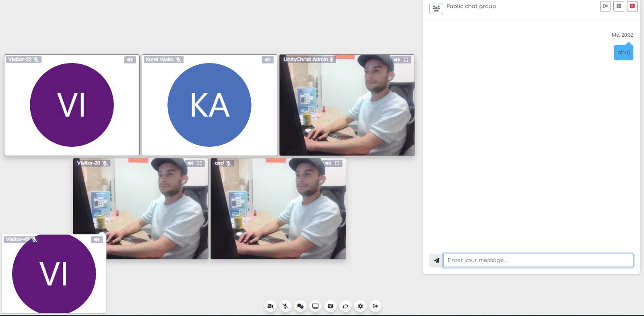644x316 pixels.
Task: Click the snapshot camera icon in toolbar
Action: (x=330, y=306)
